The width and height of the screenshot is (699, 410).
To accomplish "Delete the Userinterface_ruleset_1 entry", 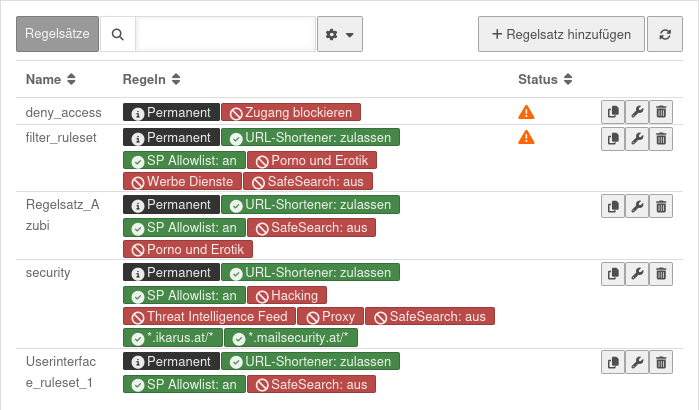I will [x=661, y=363].
